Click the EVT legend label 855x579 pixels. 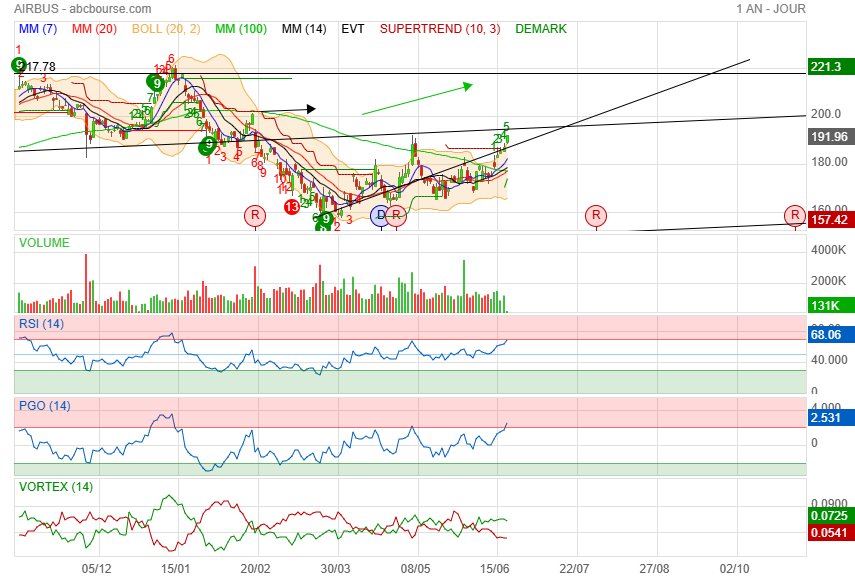[352, 28]
